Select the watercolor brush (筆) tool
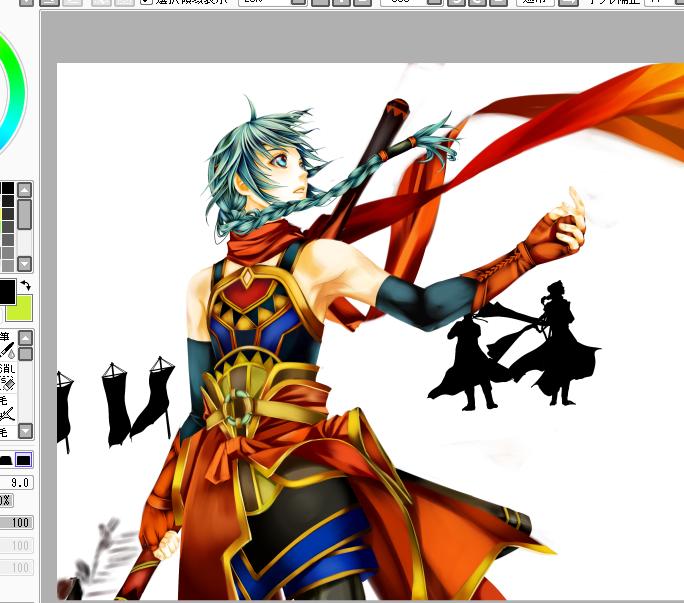The height and width of the screenshot is (603, 684). pos(7,345)
